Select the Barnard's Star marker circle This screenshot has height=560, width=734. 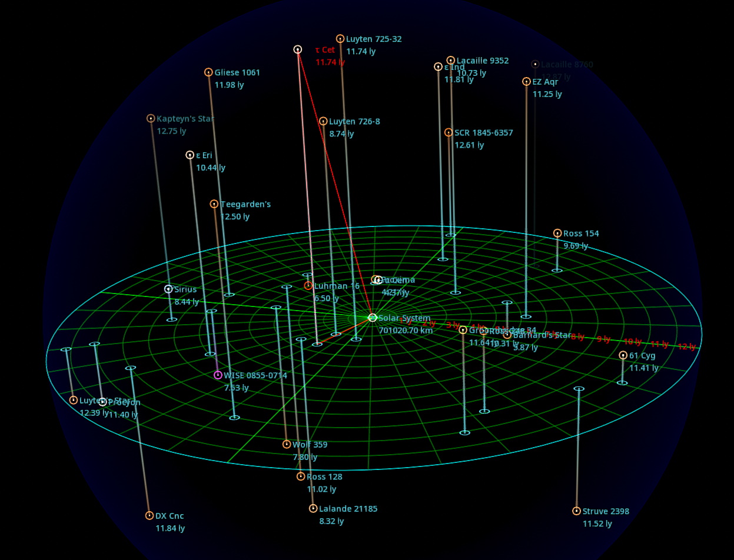507,335
